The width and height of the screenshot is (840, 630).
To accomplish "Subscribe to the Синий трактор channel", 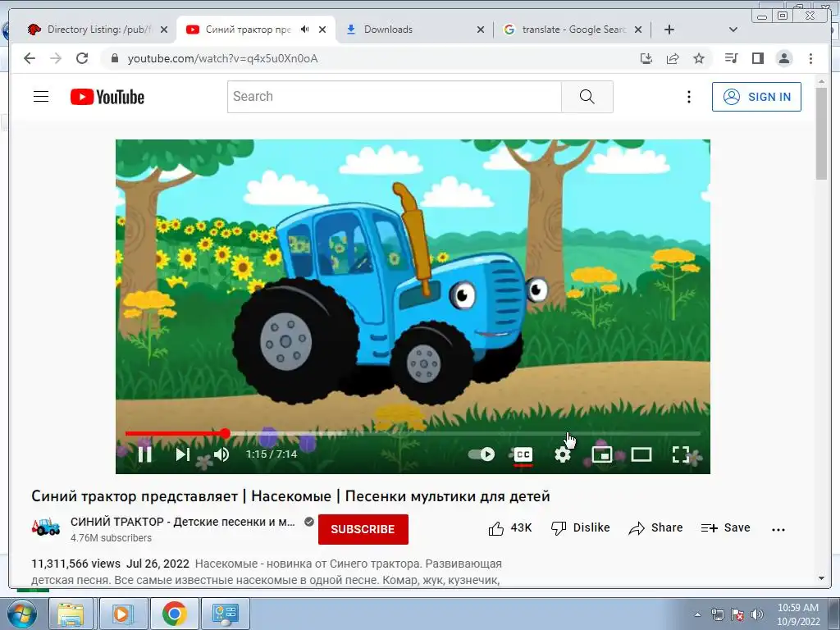I will click(363, 529).
